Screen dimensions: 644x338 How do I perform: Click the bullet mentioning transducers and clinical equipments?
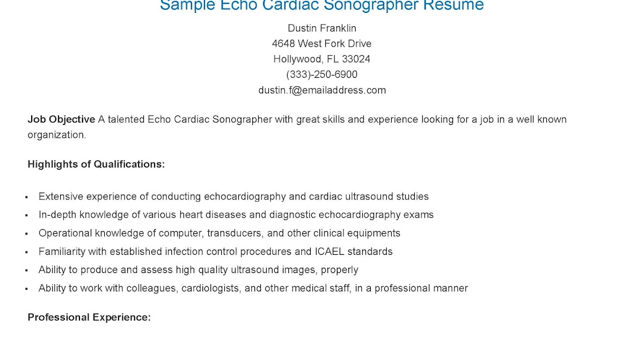[219, 233]
